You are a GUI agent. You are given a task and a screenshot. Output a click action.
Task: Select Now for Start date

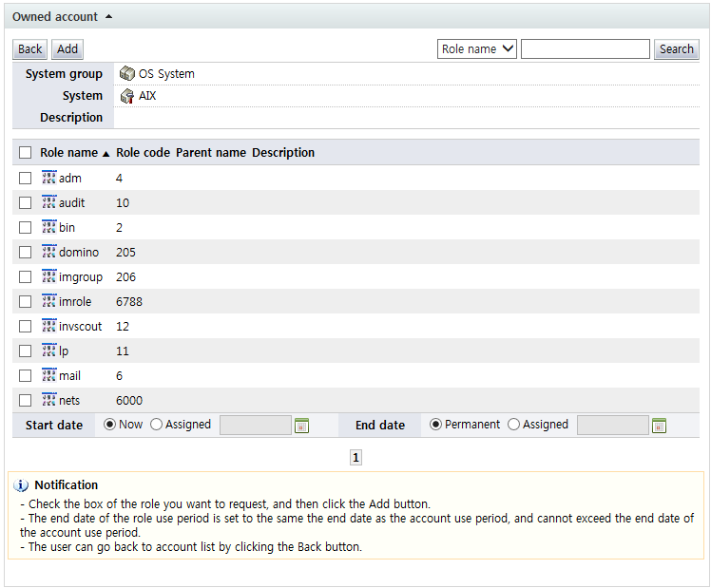[109, 425]
